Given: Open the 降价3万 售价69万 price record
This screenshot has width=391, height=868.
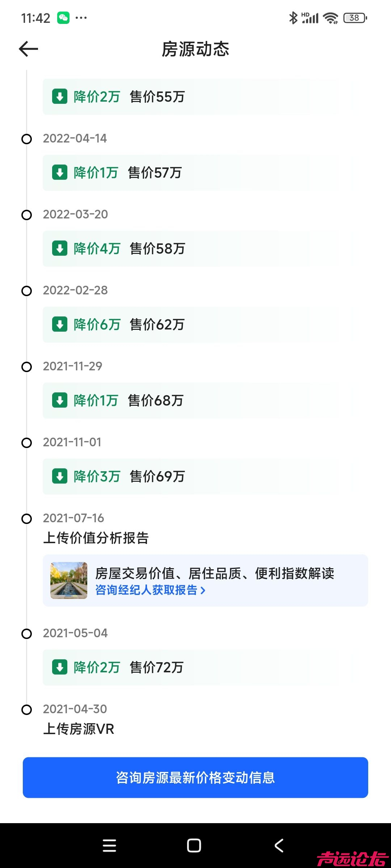Looking at the screenshot, I should tap(191, 476).
